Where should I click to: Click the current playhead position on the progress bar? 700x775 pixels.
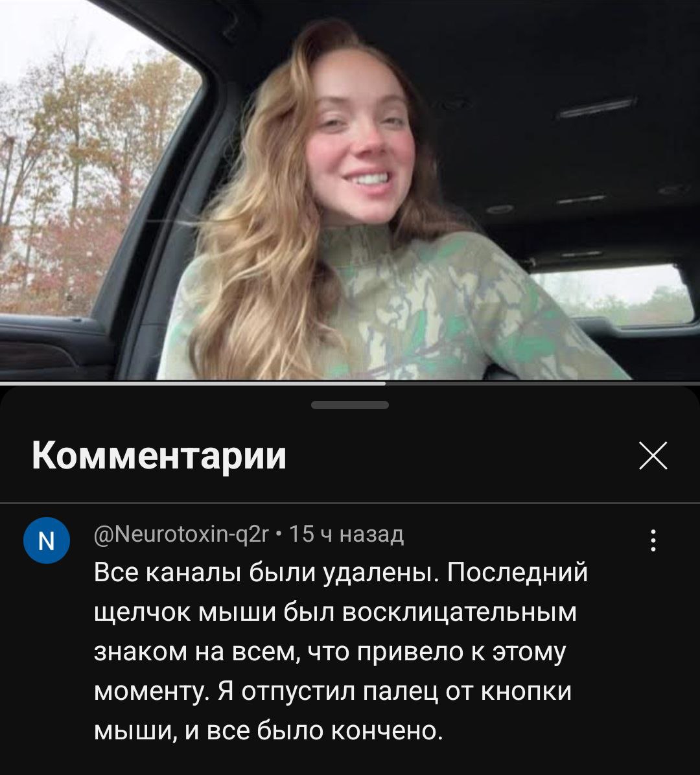(386, 382)
